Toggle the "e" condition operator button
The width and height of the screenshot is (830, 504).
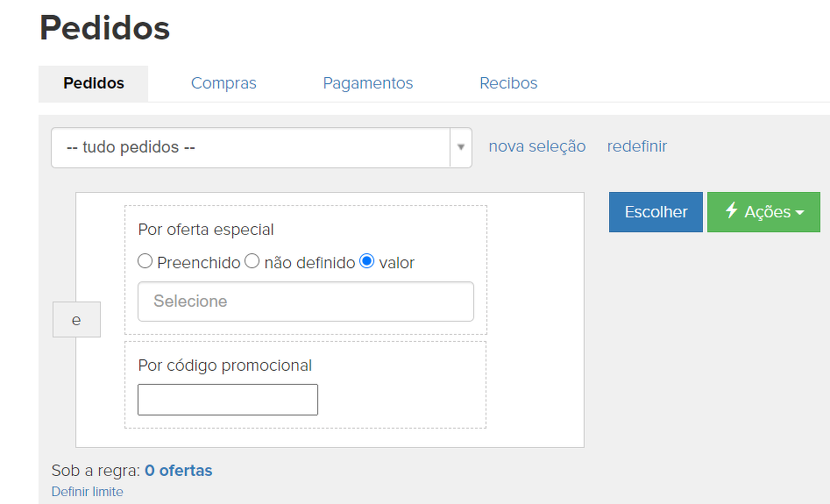76,320
